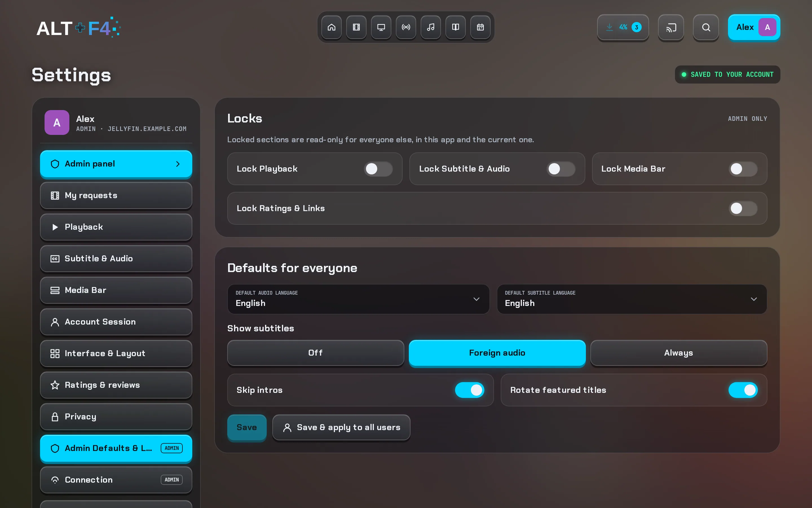Open Ratings & reviews settings

click(116, 385)
